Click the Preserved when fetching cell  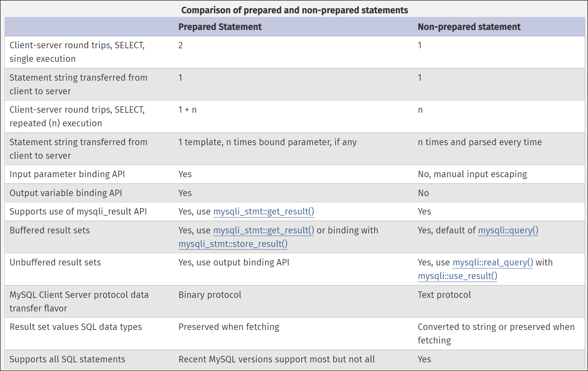[229, 327]
